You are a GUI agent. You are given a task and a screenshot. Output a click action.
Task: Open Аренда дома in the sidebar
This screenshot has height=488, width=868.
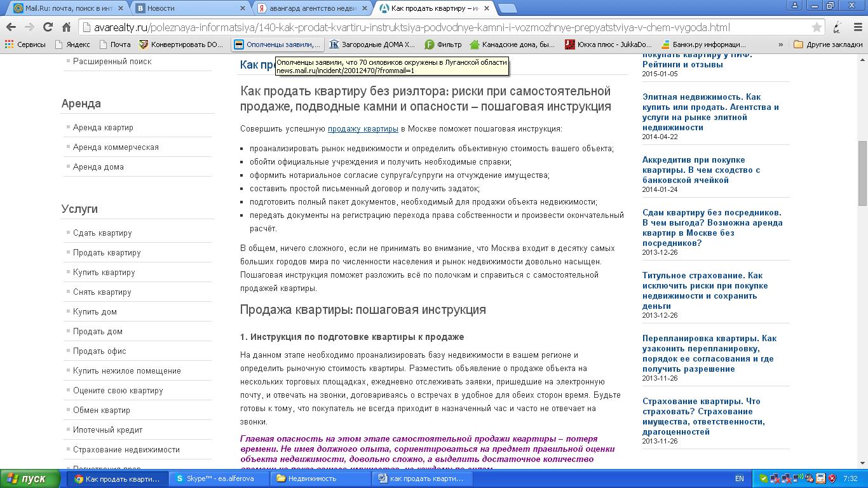[98, 166]
